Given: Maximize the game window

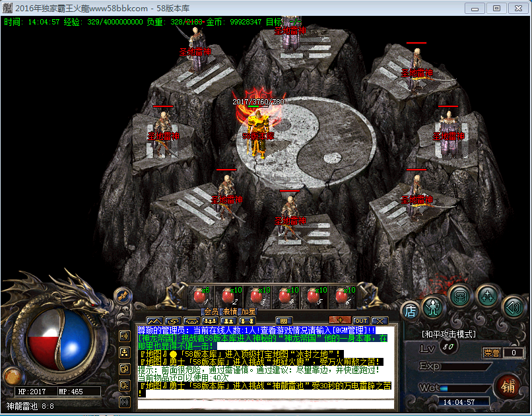Looking at the screenshot, I should pyautogui.click(x=496, y=8).
